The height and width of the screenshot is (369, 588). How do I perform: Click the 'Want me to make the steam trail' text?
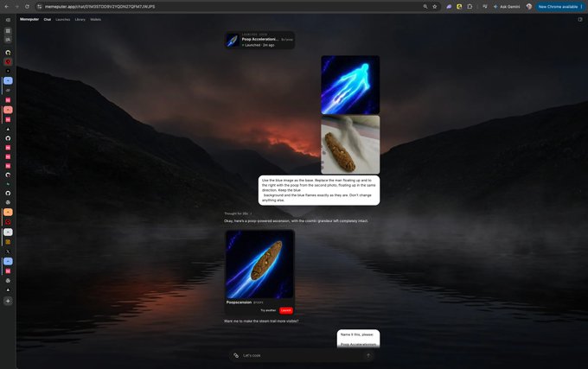(261, 321)
